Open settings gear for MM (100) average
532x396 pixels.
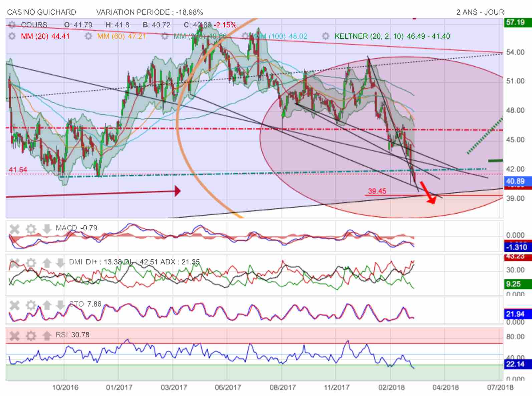(246, 36)
